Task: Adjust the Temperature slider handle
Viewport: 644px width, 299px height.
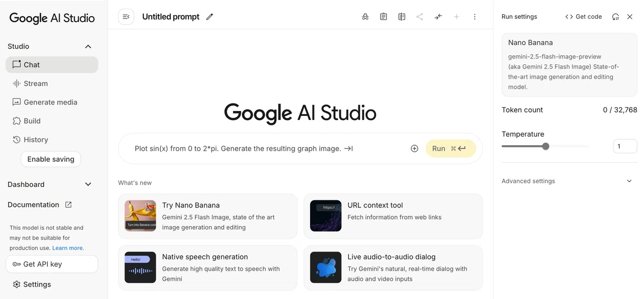Action: pyautogui.click(x=546, y=146)
